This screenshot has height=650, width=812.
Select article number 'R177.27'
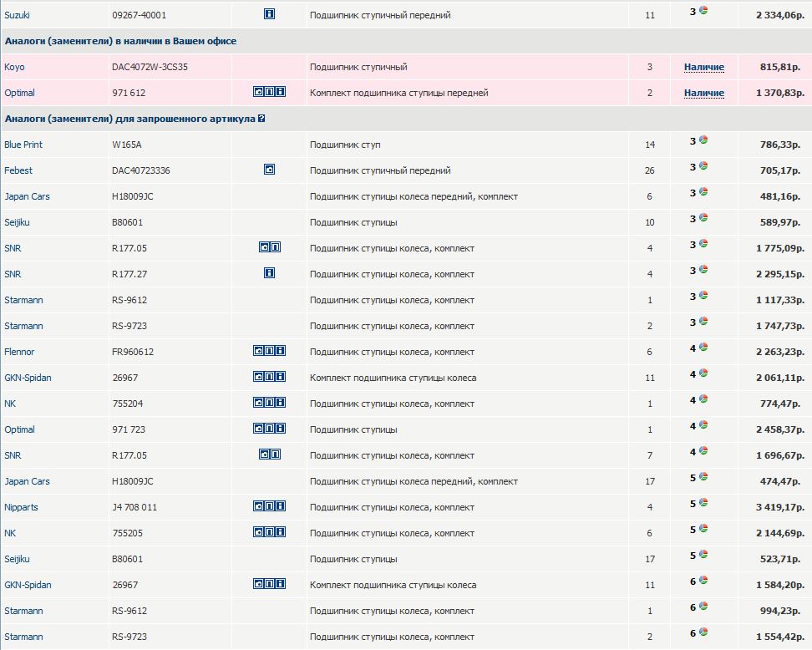[129, 274]
